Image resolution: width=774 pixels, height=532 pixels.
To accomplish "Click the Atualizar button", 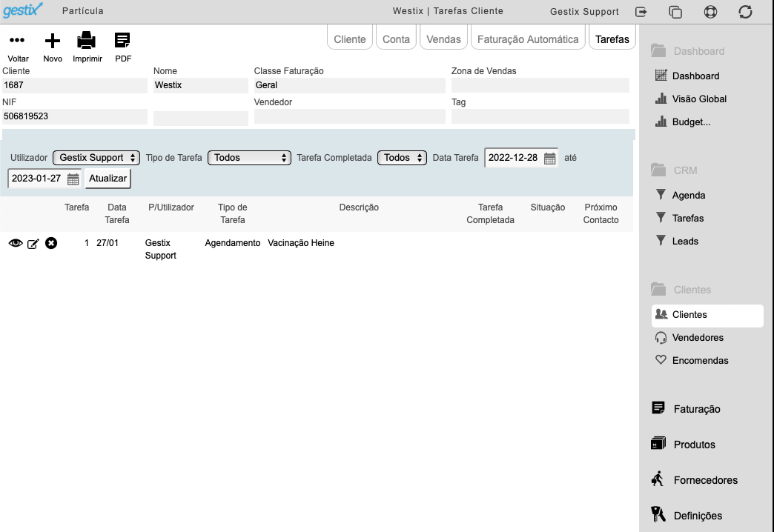I will [107, 179].
